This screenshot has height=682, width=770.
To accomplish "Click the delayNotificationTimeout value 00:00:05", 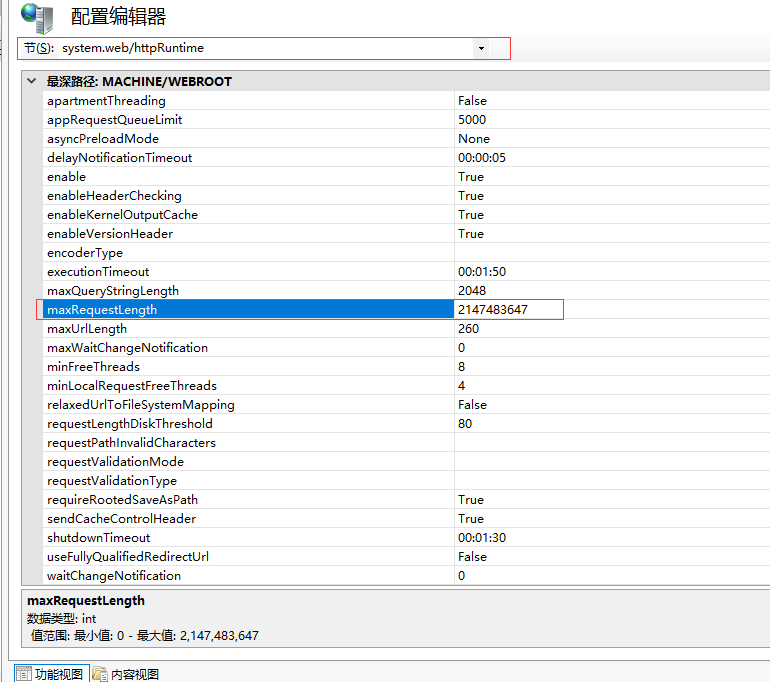I will 482,158.
